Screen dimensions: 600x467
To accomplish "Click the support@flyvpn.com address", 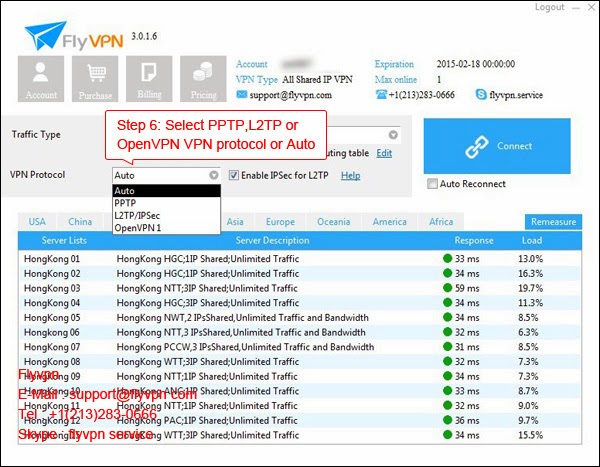I will coord(290,95).
